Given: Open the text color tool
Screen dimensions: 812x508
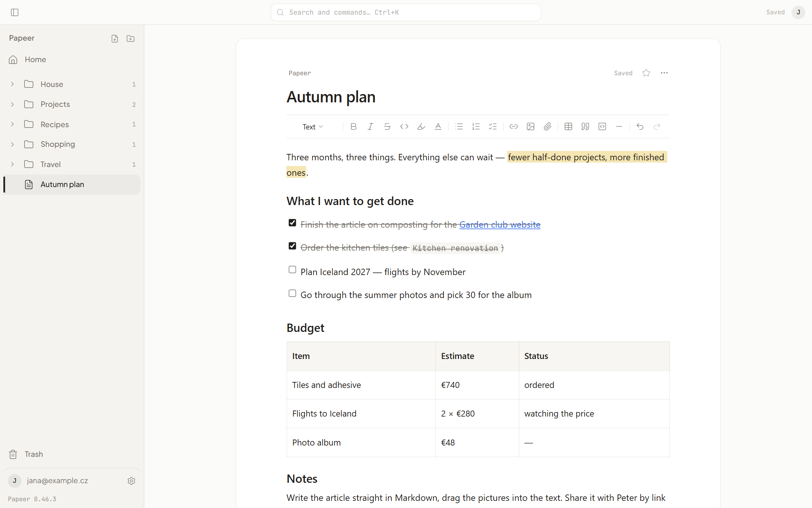Looking at the screenshot, I should (438, 127).
